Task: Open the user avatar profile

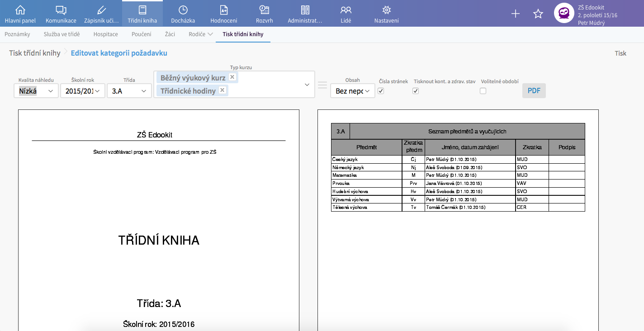Action: click(564, 13)
